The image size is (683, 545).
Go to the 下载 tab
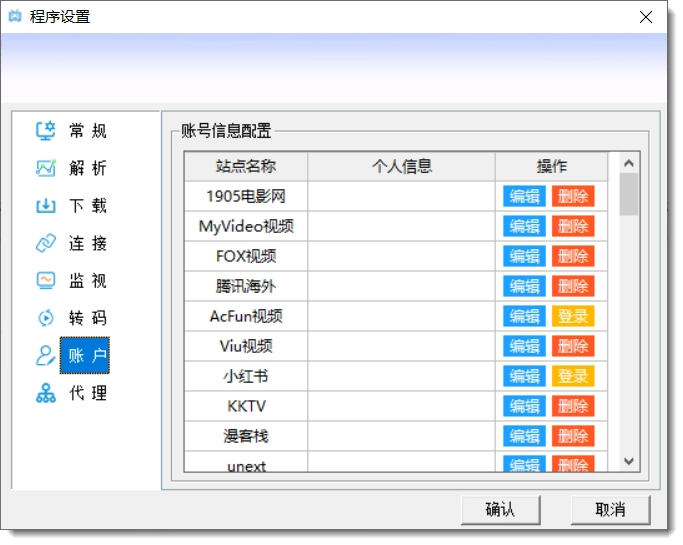[x=87, y=206]
